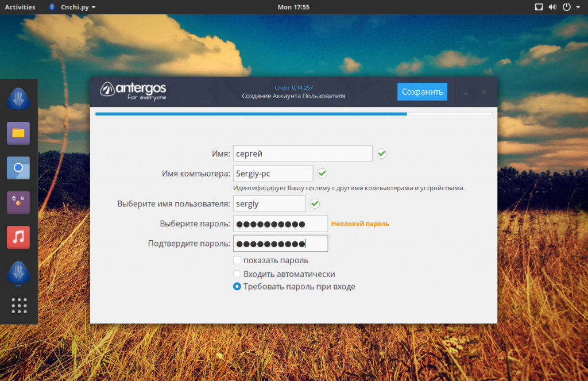
Task: Focus the Подтвердите пароль field
Action: pyautogui.click(x=280, y=244)
